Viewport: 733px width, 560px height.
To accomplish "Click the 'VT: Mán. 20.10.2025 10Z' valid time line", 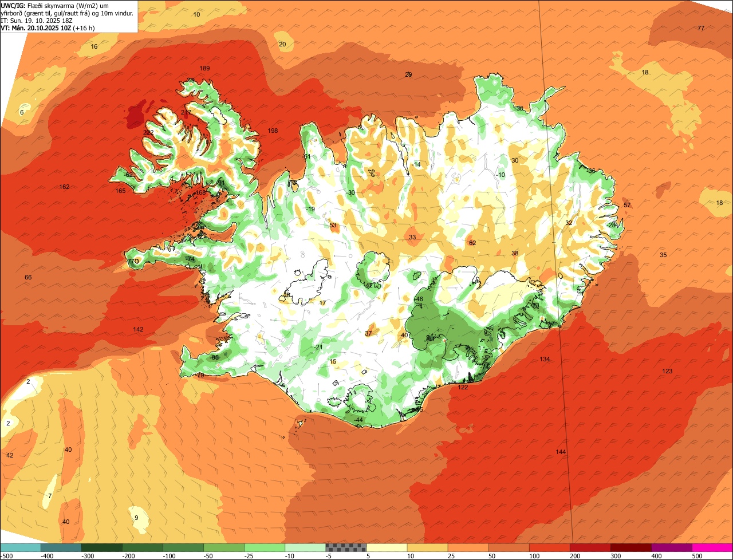I will click(47, 27).
